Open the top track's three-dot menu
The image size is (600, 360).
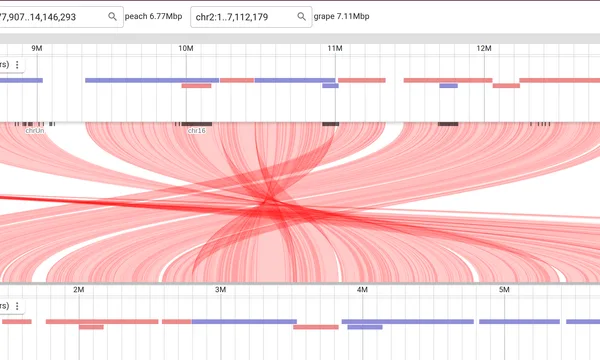[x=17, y=65]
